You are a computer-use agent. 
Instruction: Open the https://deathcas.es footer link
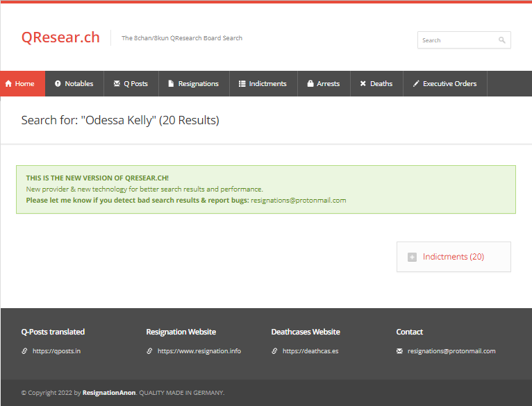[x=310, y=351]
